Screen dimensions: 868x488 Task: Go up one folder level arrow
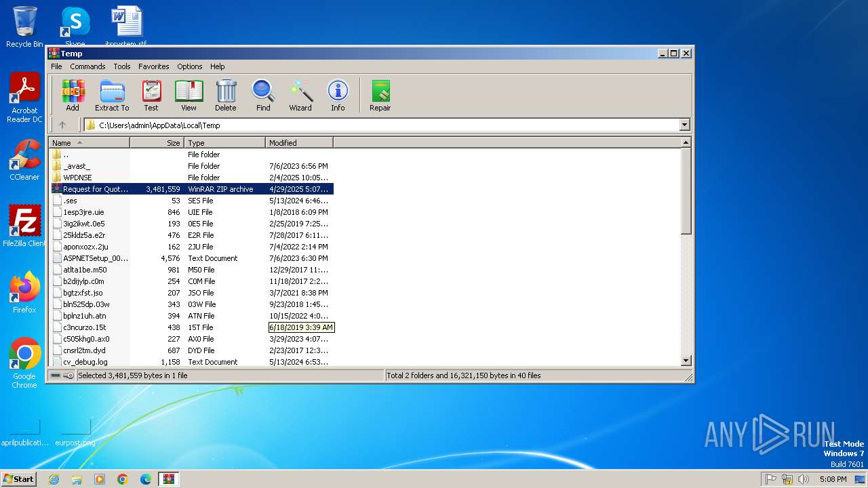[62, 125]
